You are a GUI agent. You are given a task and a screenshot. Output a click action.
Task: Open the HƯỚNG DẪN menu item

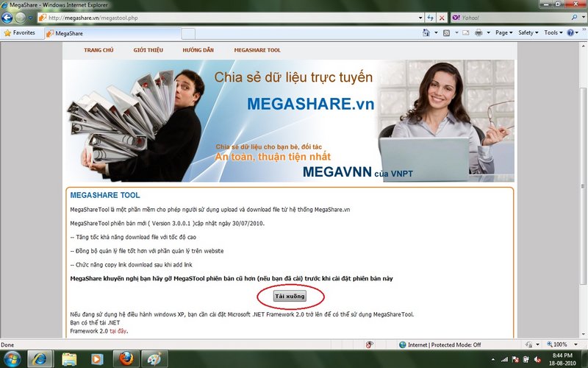[198, 51]
